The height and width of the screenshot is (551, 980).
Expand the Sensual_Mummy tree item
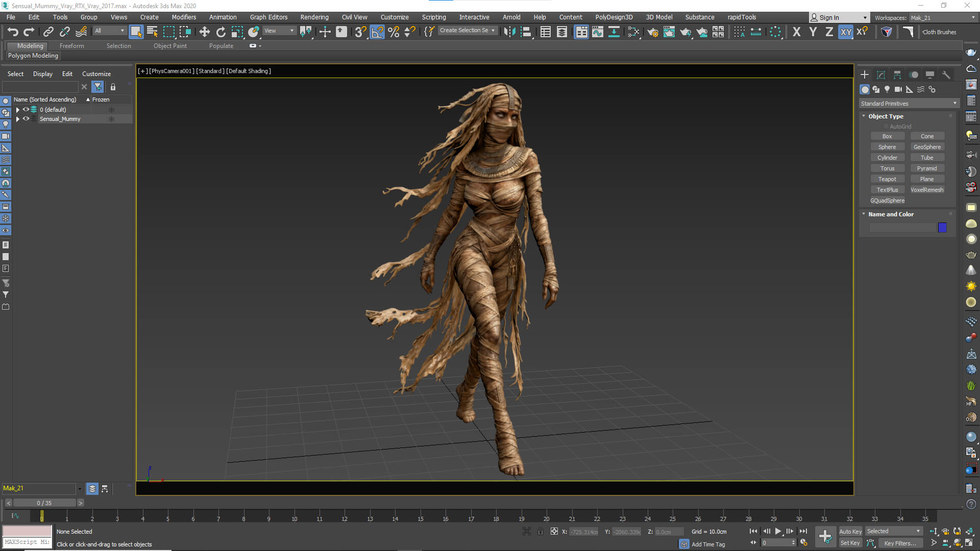[x=18, y=119]
